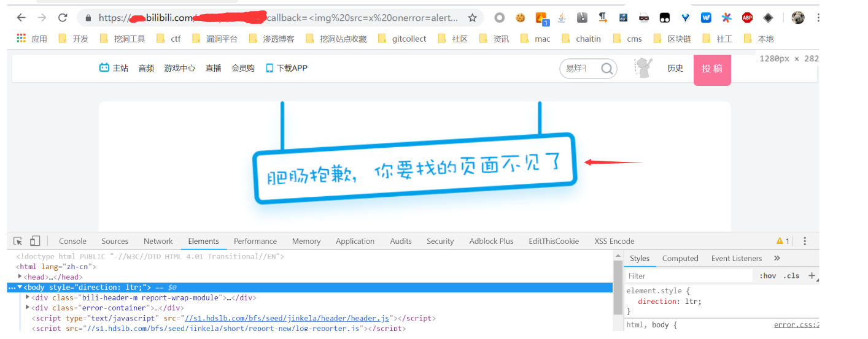868x339 pixels.
Task: Open the orange bell extension with badge 1
Action: point(541,18)
